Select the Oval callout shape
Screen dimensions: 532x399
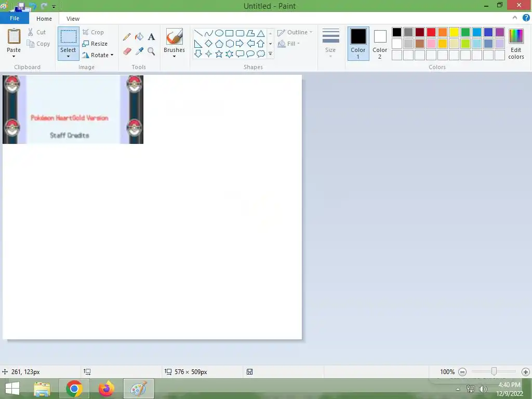(250, 54)
